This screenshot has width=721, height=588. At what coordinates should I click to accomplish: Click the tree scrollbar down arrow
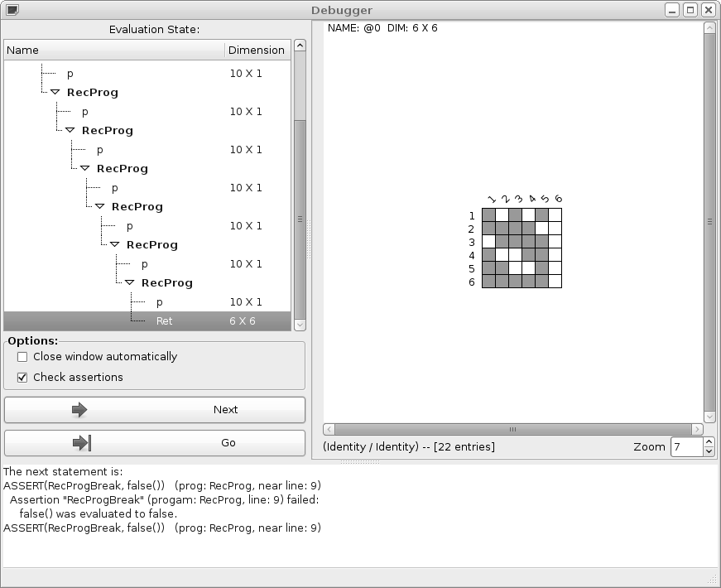(300, 325)
